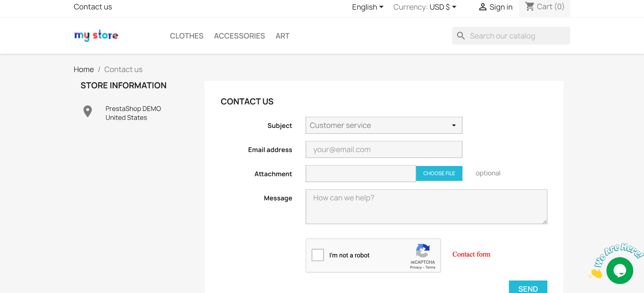Screen dimensions: 644x293
Task: Focus the Message text area
Action: 426,206
